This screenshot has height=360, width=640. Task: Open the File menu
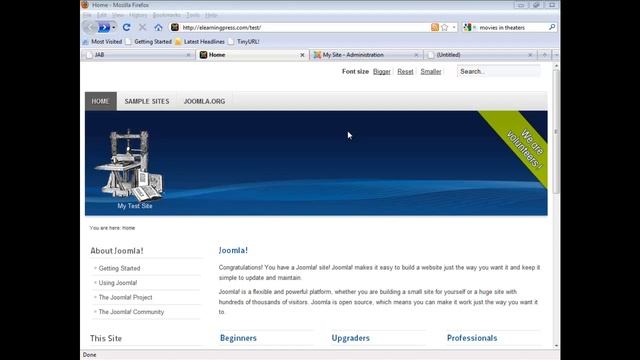[87, 15]
